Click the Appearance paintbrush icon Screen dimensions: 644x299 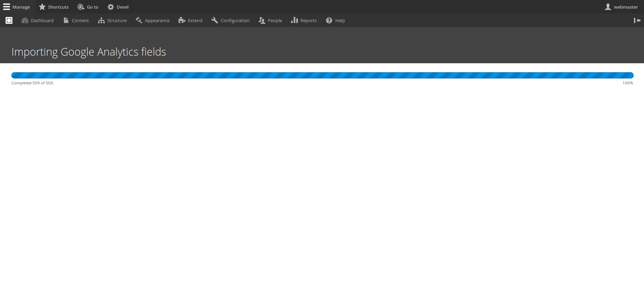point(139,20)
